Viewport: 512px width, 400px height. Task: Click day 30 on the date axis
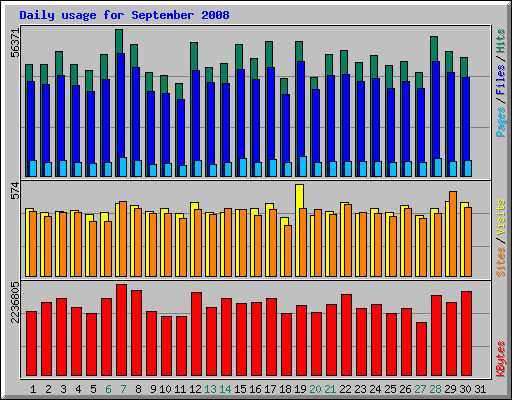coord(465,389)
